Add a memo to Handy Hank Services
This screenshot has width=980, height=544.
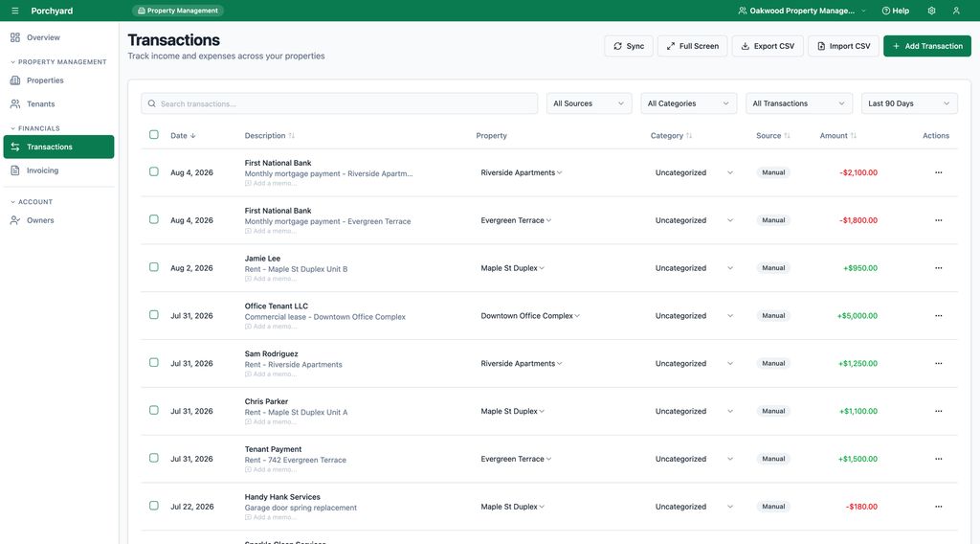click(271, 517)
